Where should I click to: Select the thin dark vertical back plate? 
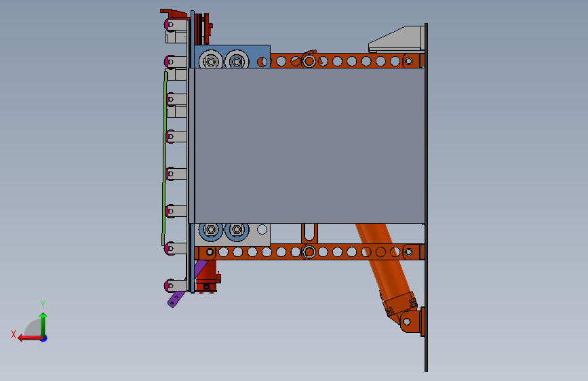(427, 198)
